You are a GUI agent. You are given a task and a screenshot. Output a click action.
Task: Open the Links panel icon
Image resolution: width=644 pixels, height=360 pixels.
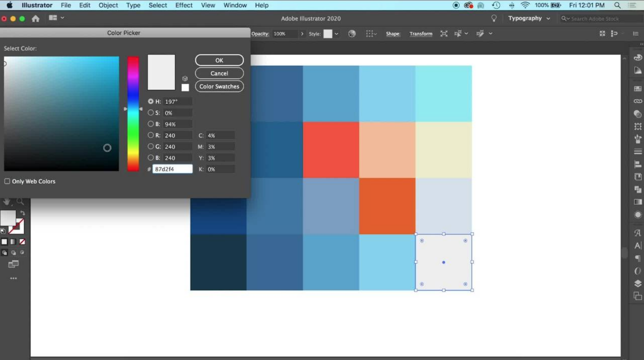[x=638, y=101]
